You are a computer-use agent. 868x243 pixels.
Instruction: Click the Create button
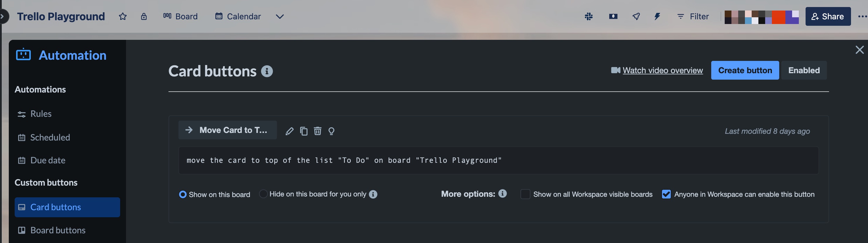tap(745, 70)
